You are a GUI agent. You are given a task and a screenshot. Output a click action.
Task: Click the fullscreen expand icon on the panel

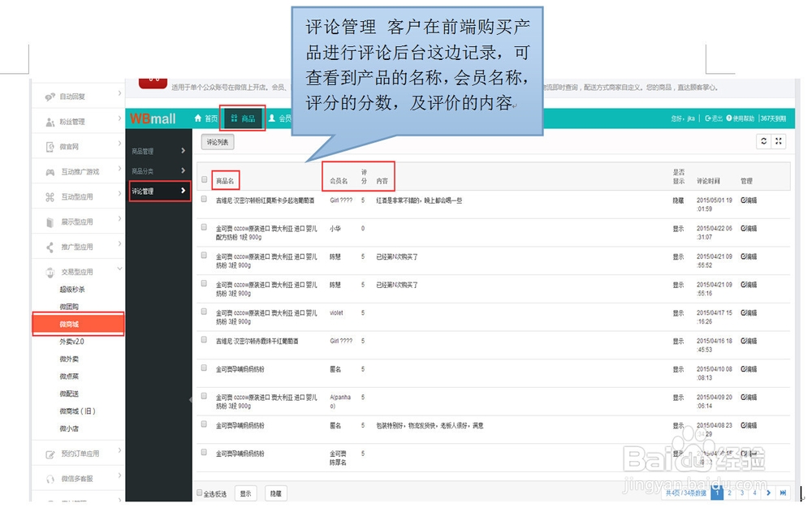(x=778, y=141)
